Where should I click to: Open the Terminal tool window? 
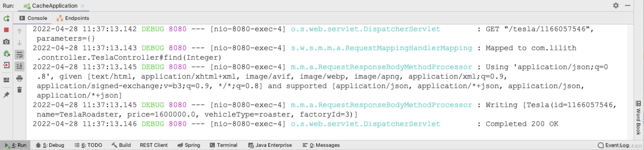[223, 145]
